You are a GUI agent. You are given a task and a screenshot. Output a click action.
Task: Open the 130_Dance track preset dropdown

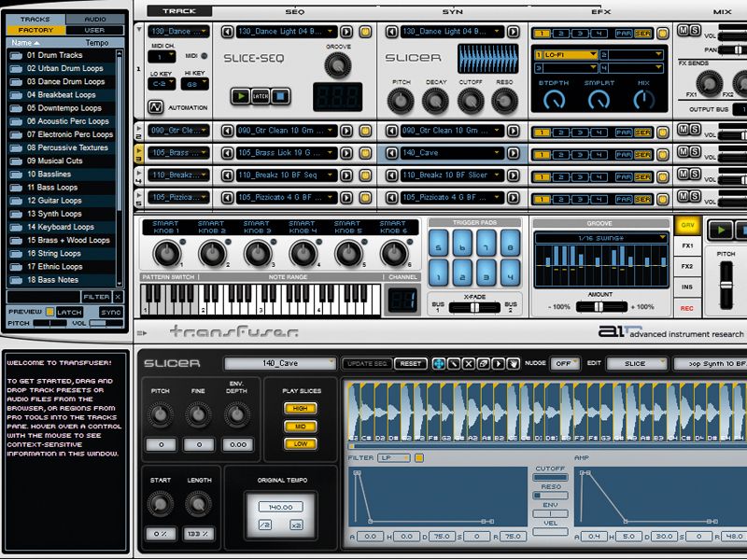[178, 32]
